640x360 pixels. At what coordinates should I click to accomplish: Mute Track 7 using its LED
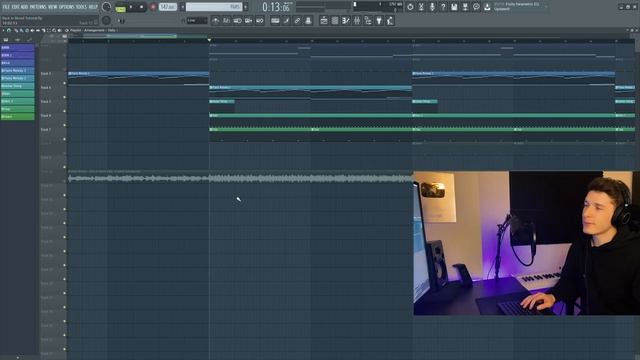64,139
